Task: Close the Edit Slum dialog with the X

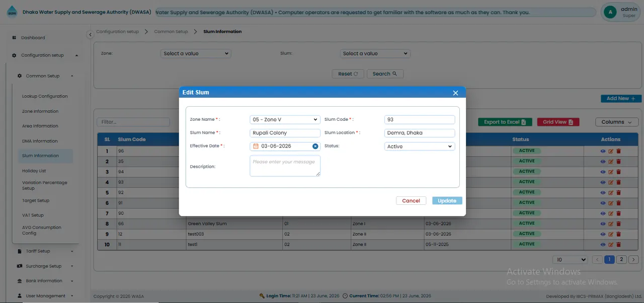Action: coord(455,93)
